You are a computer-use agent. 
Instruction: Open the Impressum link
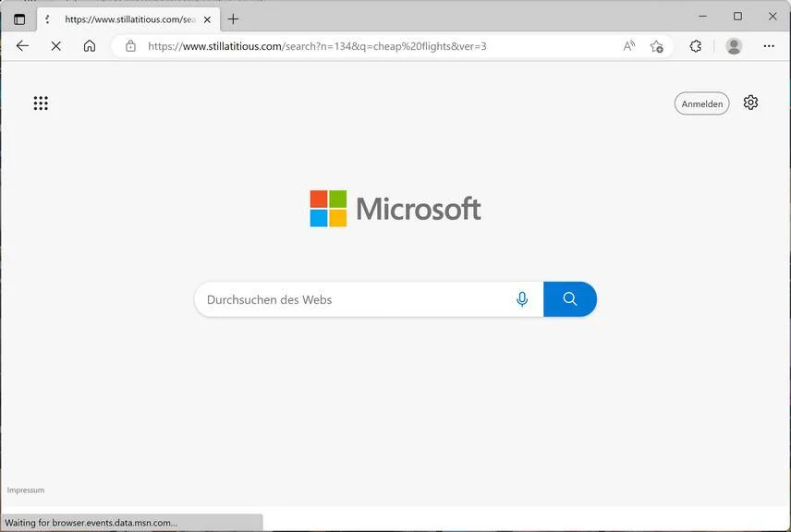[26, 490]
